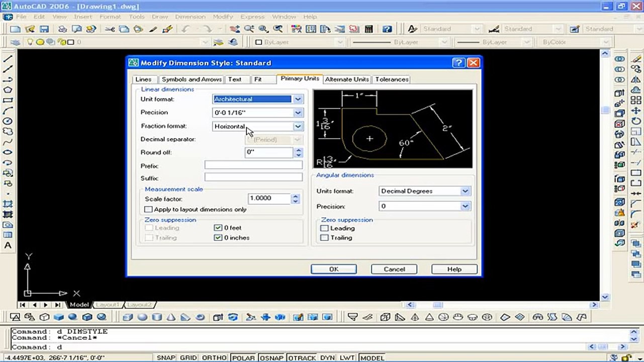Switch to the Fit tab

click(x=258, y=79)
